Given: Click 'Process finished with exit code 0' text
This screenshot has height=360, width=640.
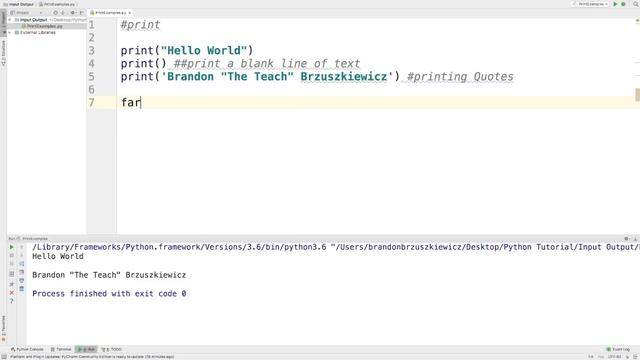Looking at the screenshot, I should coord(109,293).
